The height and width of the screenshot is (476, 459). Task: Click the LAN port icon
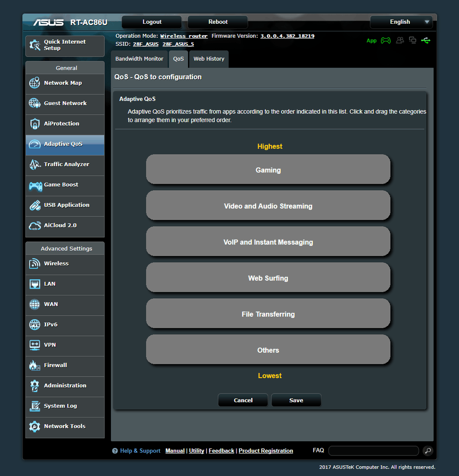(35, 284)
